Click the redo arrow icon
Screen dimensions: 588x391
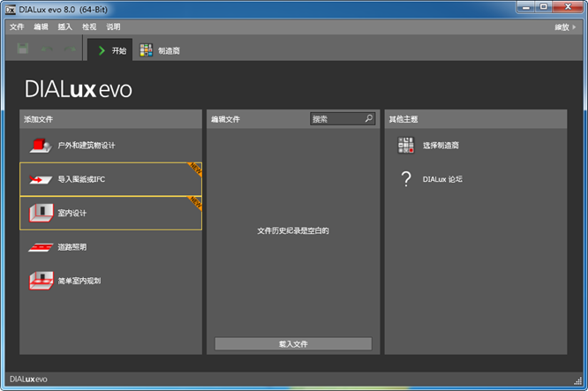click(x=70, y=49)
